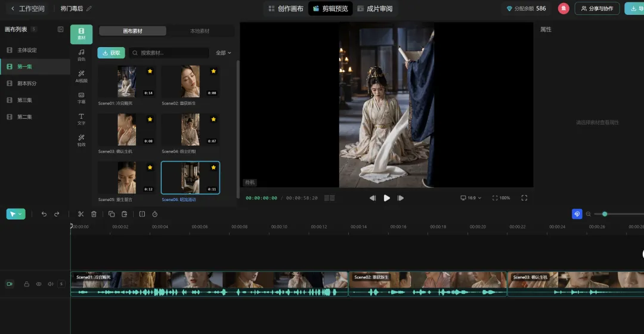Viewport: 644px width, 334px height.
Task: Click the 获取 download button
Action: click(x=111, y=53)
